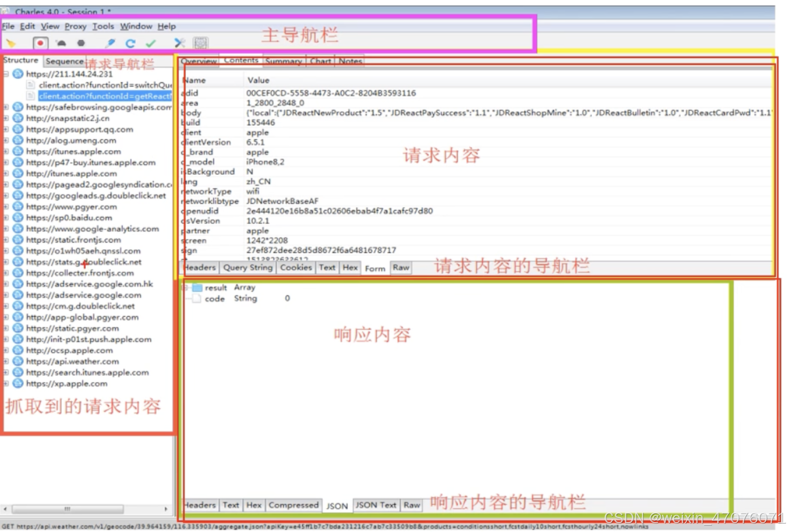Expand the http://app-global.pgyer.com node
Image resolution: width=788 pixels, height=532 pixels.
point(6,317)
